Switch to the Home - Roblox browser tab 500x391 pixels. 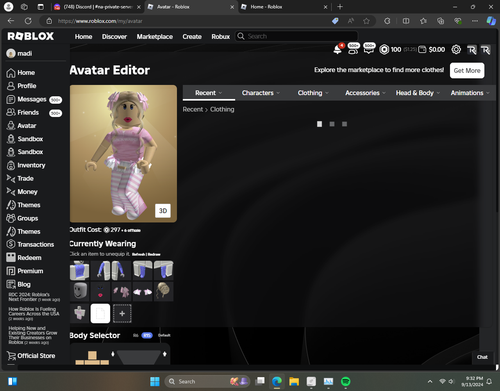(284, 7)
